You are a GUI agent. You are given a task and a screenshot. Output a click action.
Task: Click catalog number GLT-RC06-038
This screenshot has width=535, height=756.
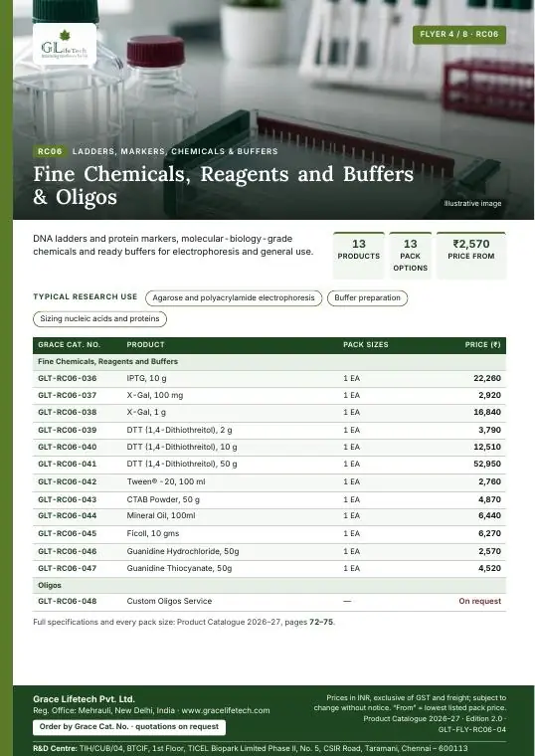(67, 412)
